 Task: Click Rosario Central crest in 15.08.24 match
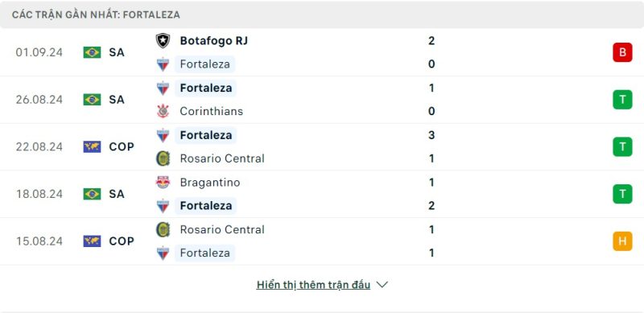pyautogui.click(x=163, y=229)
